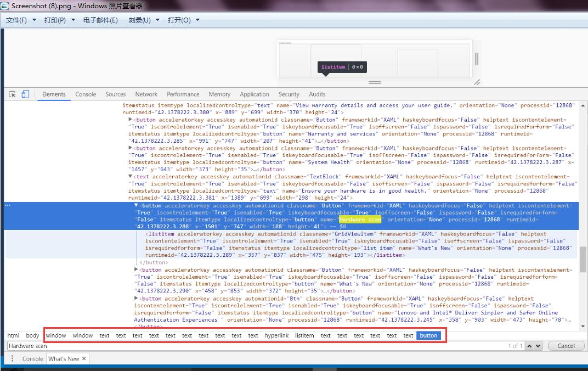
Task: Click the 1 of 1 result counter
Action: tap(515, 346)
